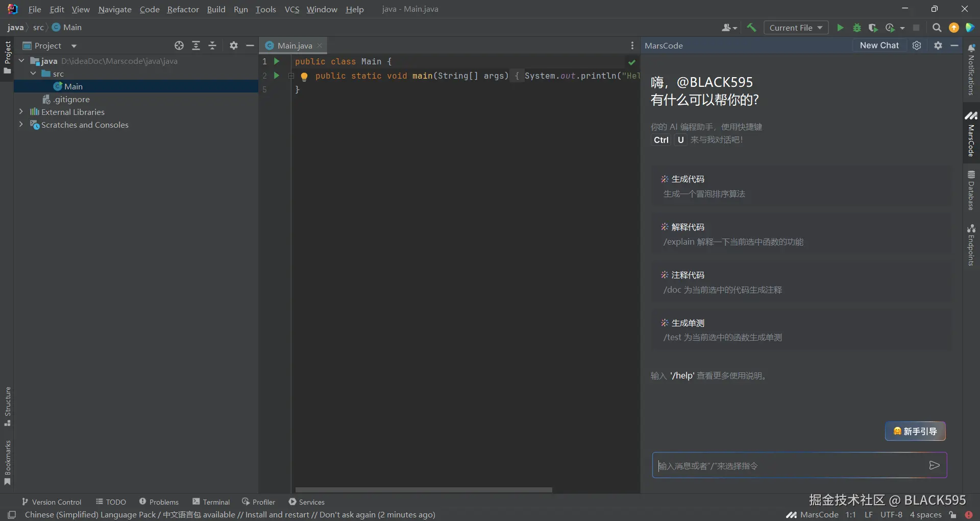Click the red error indicator in status bar
Image resolution: width=980 pixels, height=521 pixels.
pyautogui.click(x=969, y=515)
